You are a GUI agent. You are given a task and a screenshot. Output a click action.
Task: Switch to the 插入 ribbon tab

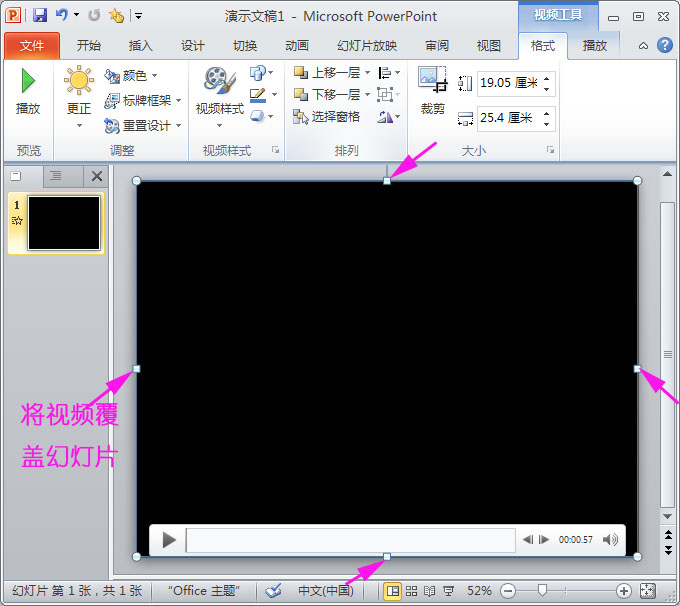[141, 46]
